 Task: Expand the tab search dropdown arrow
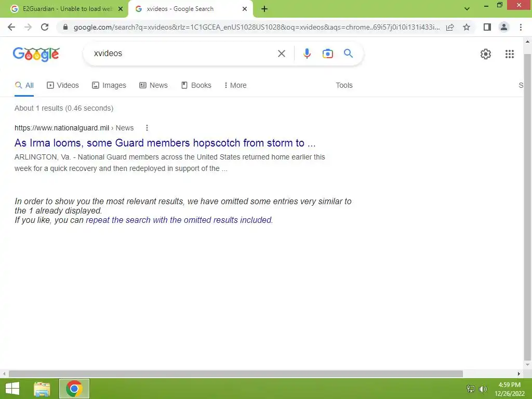pyautogui.click(x=467, y=9)
